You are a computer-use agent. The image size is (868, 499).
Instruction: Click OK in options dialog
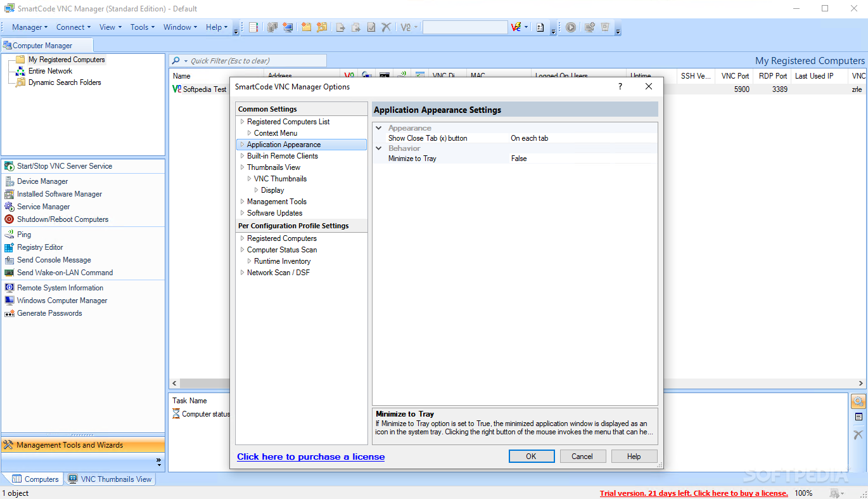(532, 457)
